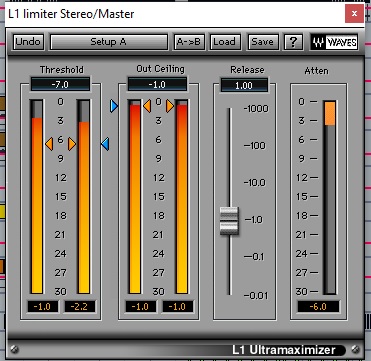Click the left orange Out Ceiling arrow
The height and width of the screenshot is (361, 371).
[147, 106]
